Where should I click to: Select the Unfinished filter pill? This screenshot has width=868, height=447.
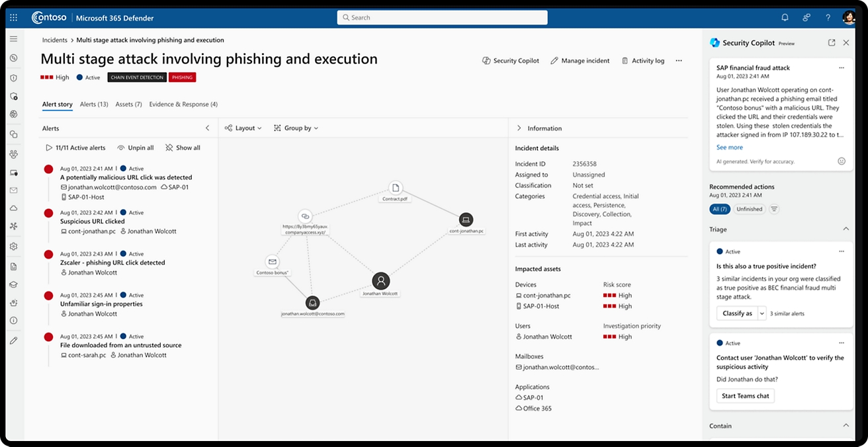coord(750,209)
